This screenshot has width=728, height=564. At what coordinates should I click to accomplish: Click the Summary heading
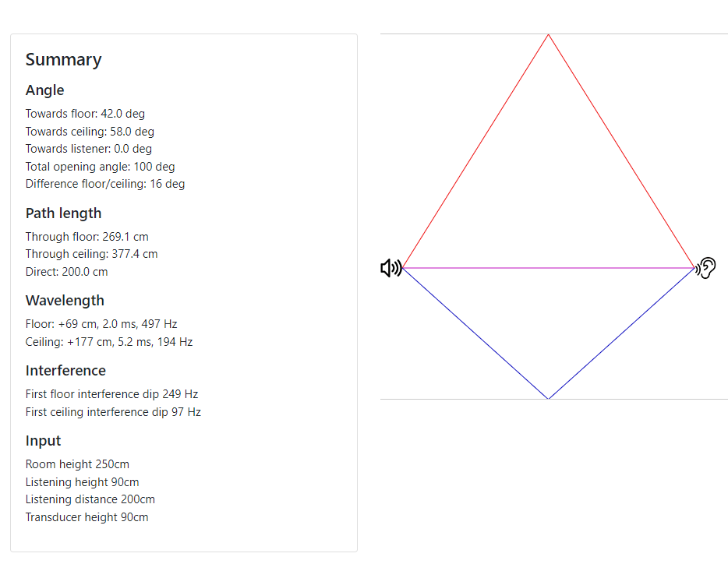(x=64, y=60)
